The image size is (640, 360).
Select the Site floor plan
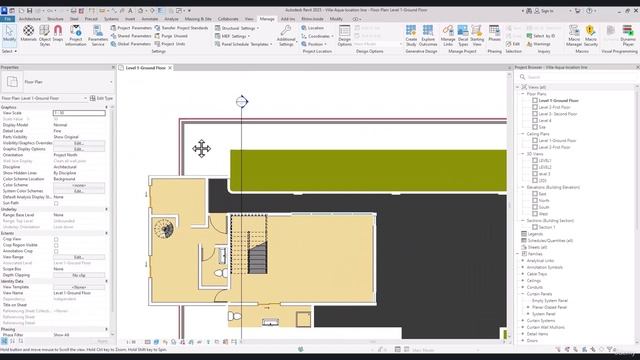point(542,127)
